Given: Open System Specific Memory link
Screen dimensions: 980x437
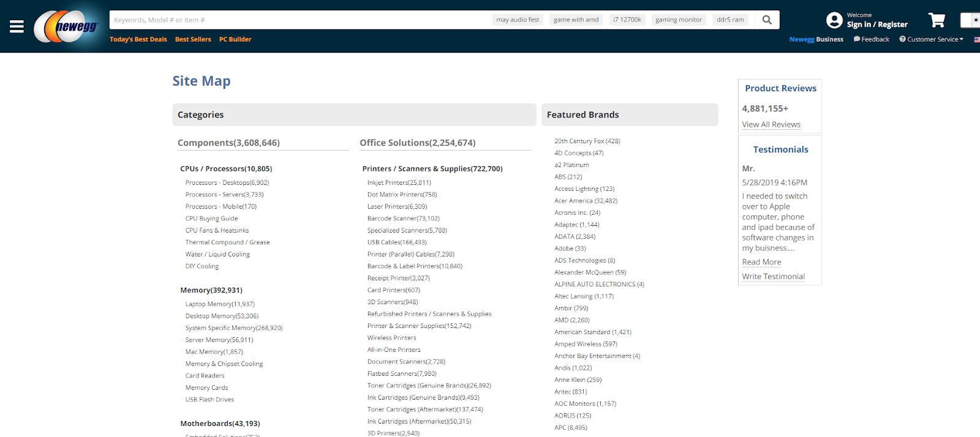Looking at the screenshot, I should coord(234,328).
